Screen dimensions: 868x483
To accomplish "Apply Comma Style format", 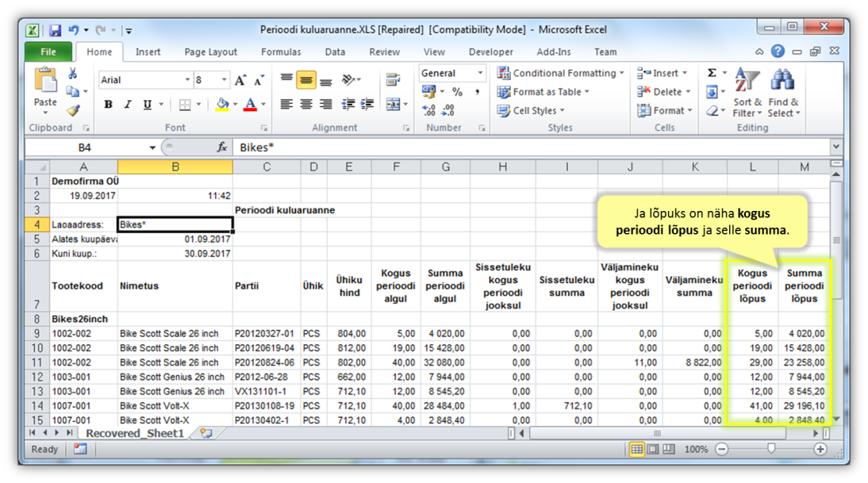I will 477,92.
